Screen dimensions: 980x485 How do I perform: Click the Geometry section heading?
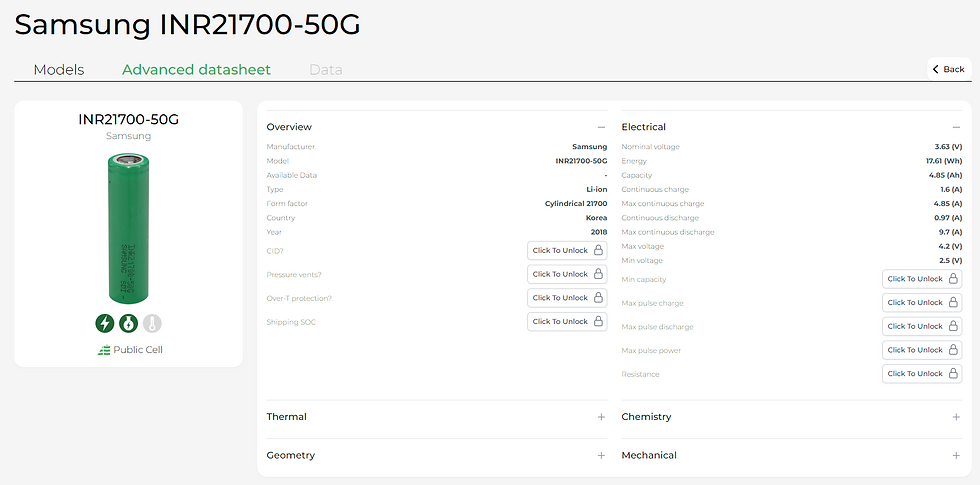pyautogui.click(x=291, y=456)
